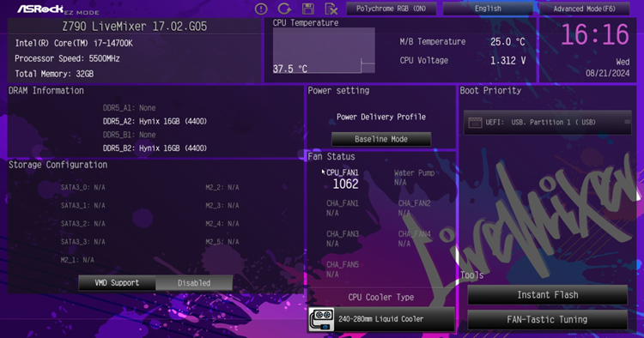Click M2_1: N/A storage entry
This screenshot has height=338, width=644.
click(77, 260)
